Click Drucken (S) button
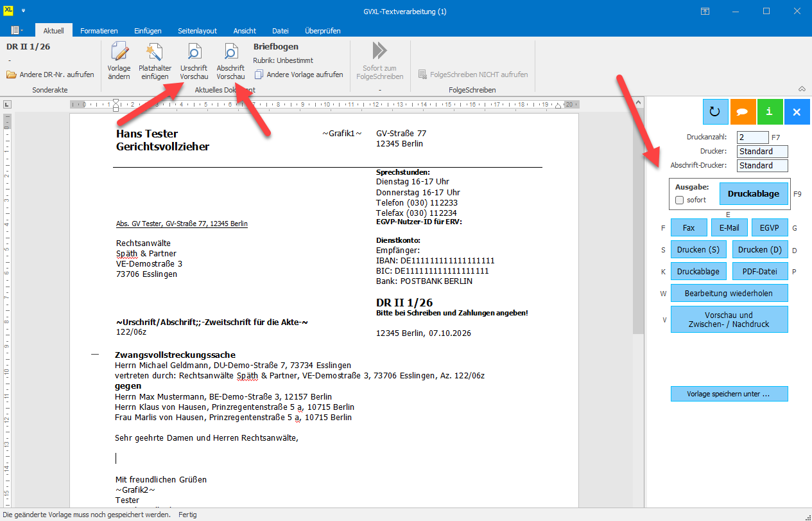Viewport: 812px width, 521px height. [x=698, y=249]
